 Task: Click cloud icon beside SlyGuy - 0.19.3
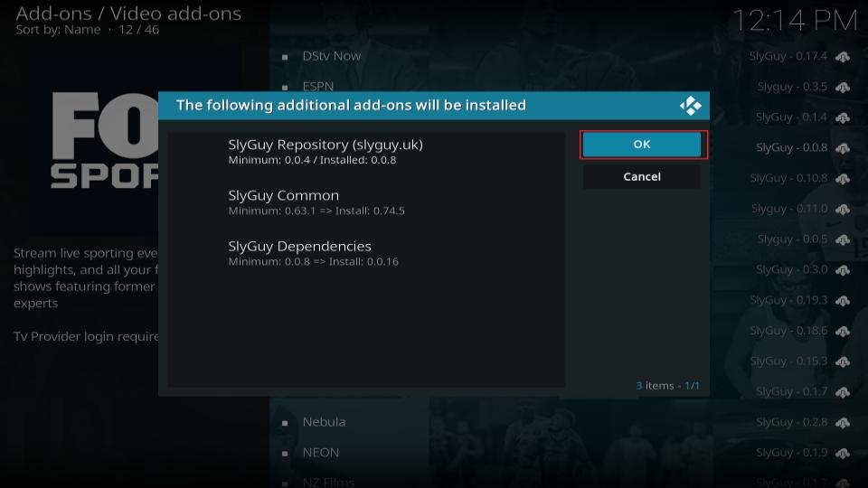point(843,300)
